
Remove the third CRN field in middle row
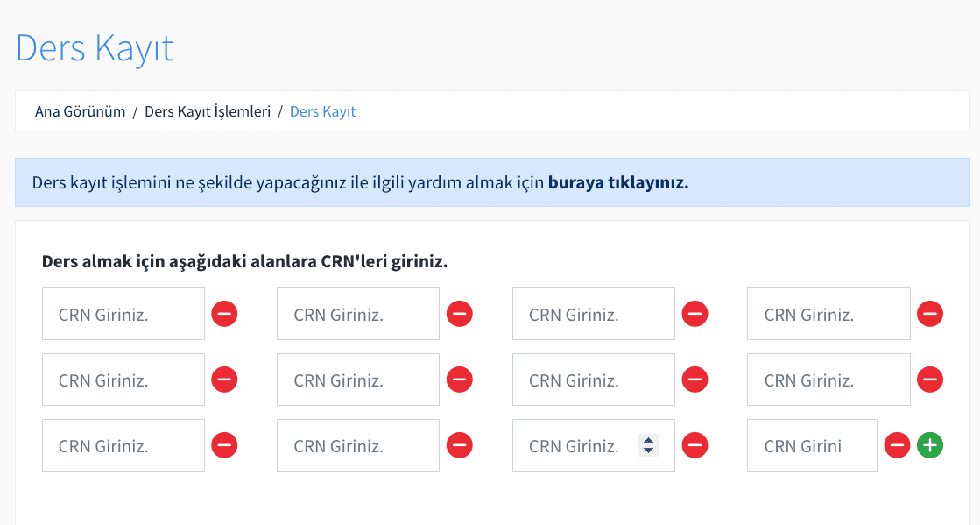(694, 379)
